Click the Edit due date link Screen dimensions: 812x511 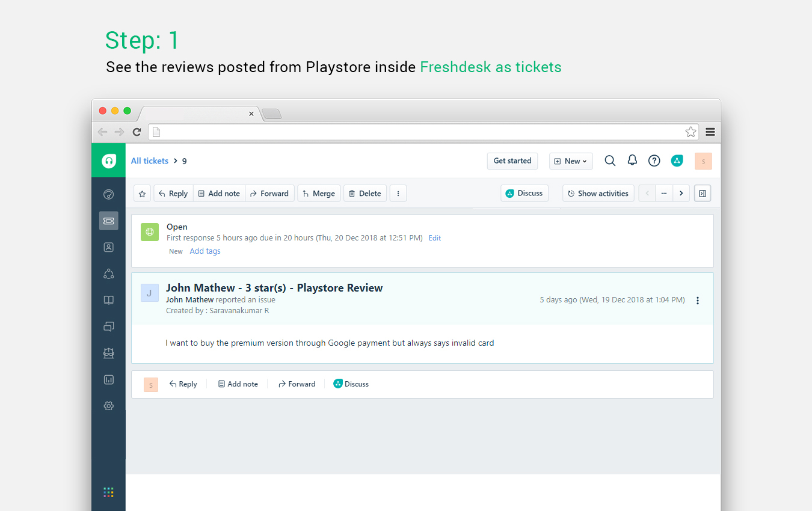(x=435, y=238)
